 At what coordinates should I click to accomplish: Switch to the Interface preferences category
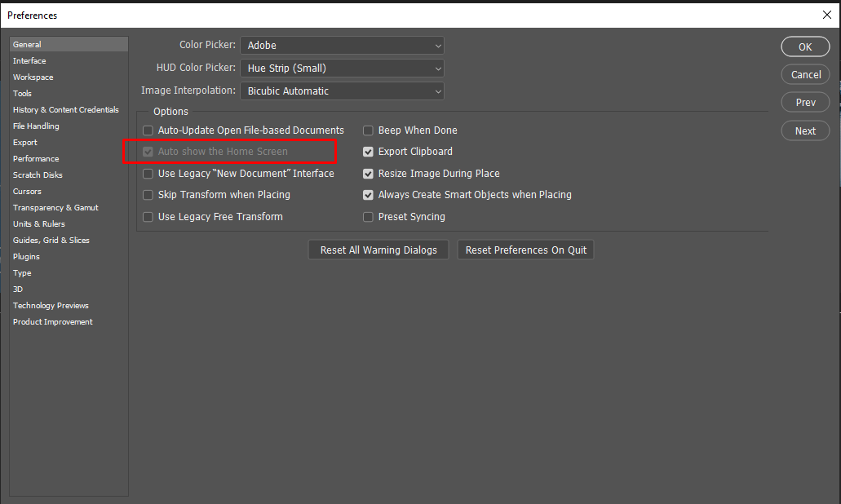pyautogui.click(x=29, y=60)
